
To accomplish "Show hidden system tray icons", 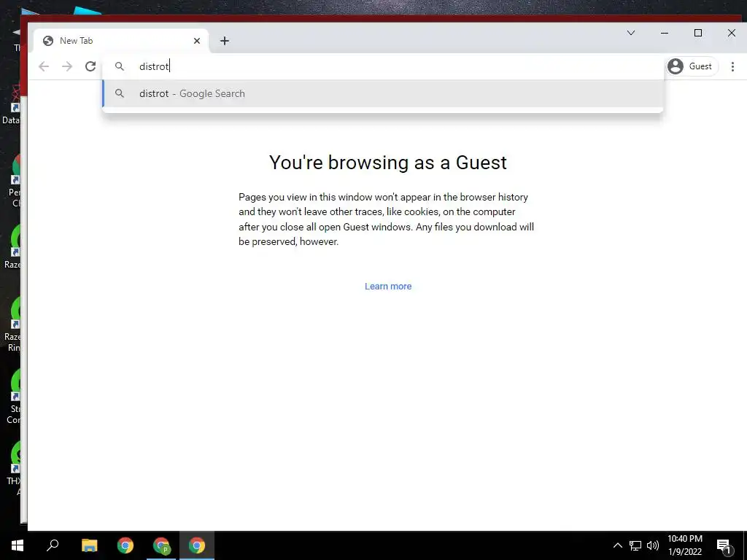I will 617,545.
